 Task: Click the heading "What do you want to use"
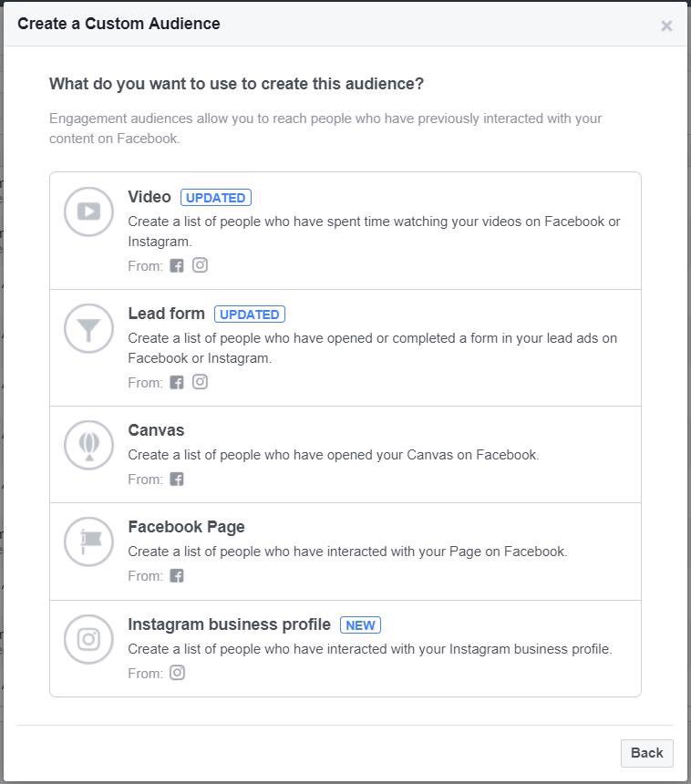(236, 84)
